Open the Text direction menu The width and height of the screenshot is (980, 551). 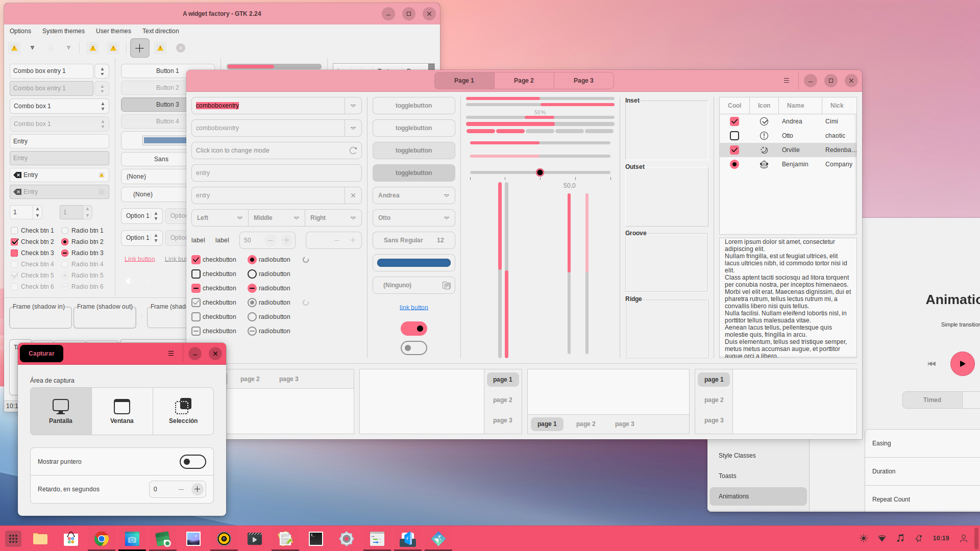(160, 31)
